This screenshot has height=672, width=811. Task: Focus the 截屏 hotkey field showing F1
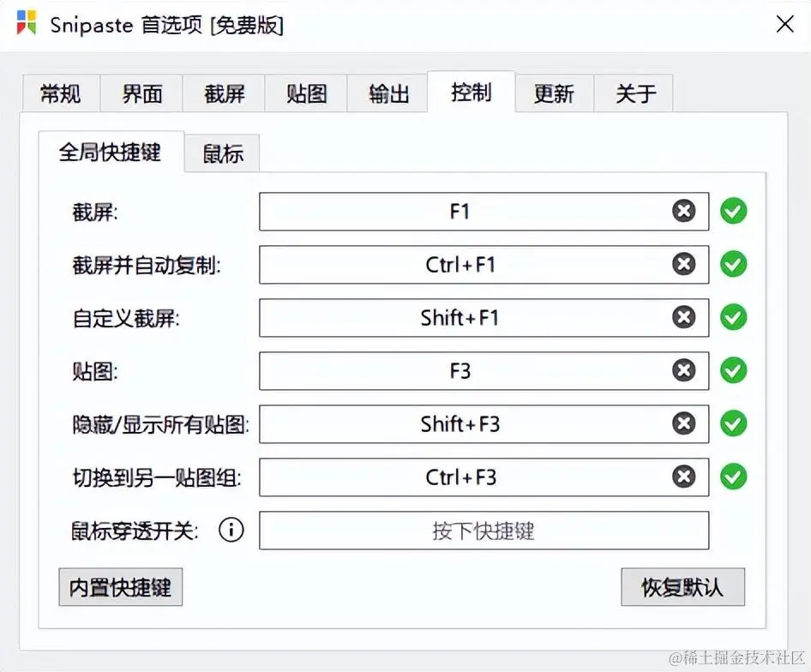tap(484, 211)
